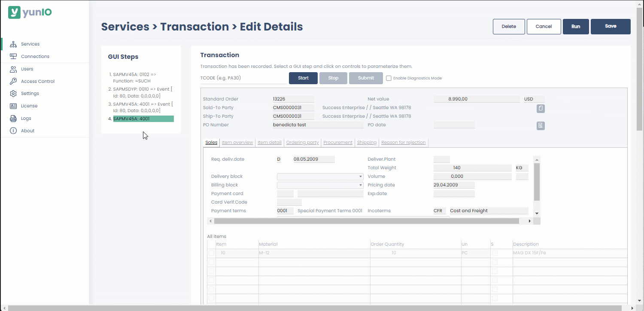Screen dimensions: 644x311
Task: Click Description cell MAG DX 15F/Fe
Action: click(x=570, y=253)
